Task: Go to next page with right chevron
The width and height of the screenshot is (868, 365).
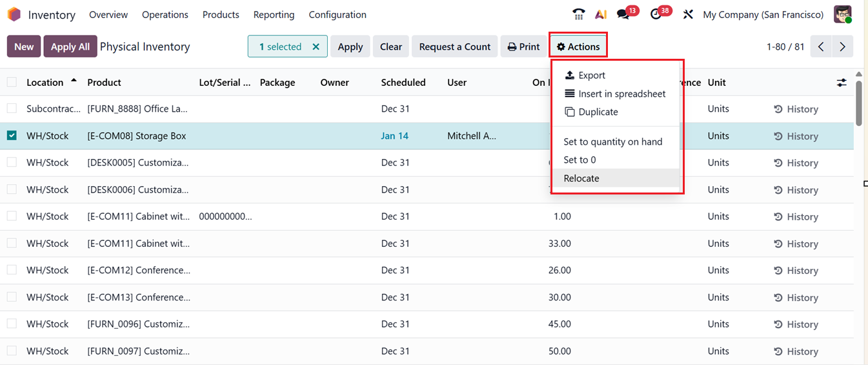Action: pos(842,47)
